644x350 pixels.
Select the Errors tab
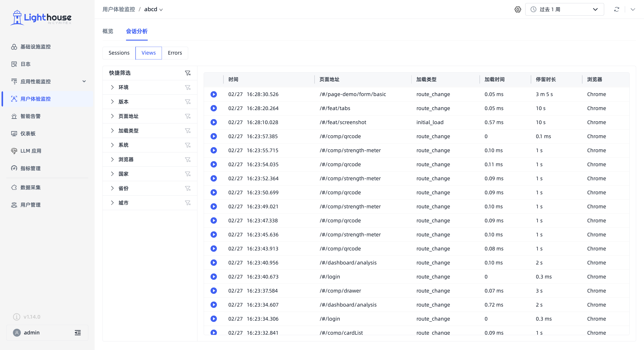[175, 53]
